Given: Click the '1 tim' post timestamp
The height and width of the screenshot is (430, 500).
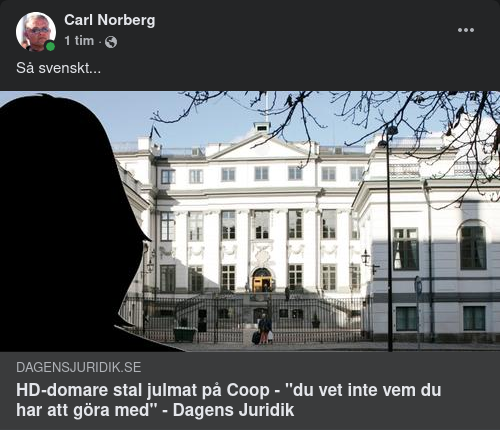Looking at the screenshot, I should coord(79,41).
